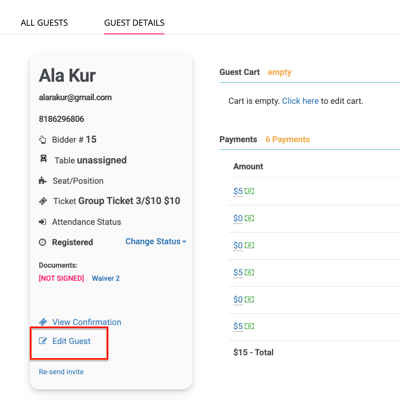Click the Re-send invite link
This screenshot has height=400, width=400.
pyautogui.click(x=61, y=372)
